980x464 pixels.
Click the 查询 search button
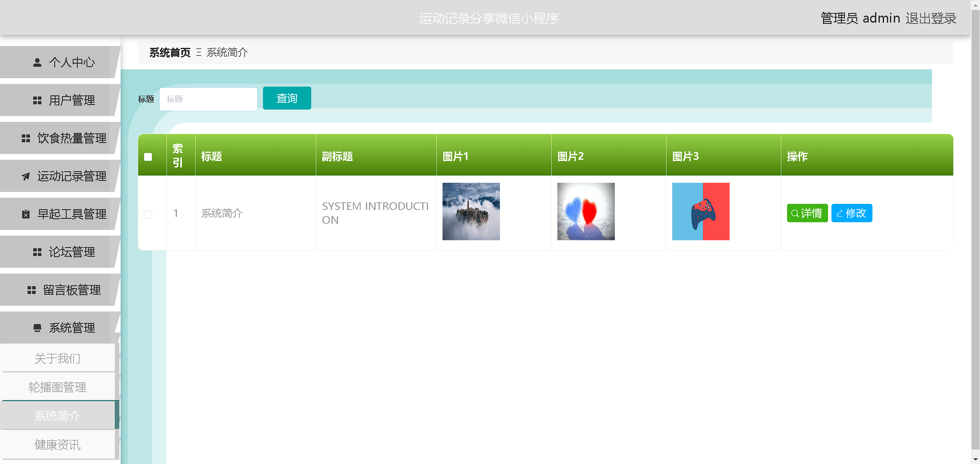coord(287,98)
